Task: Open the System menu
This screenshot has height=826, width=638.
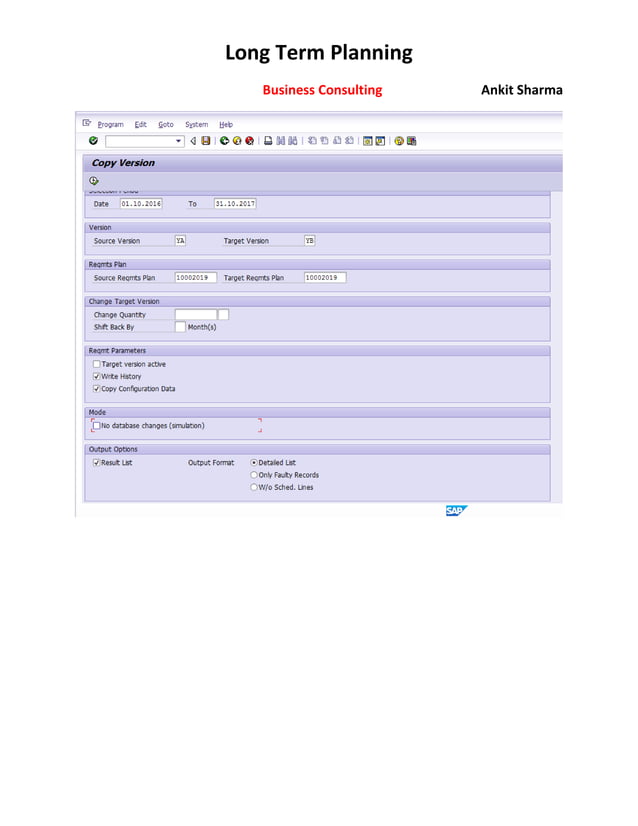Action: [x=197, y=124]
